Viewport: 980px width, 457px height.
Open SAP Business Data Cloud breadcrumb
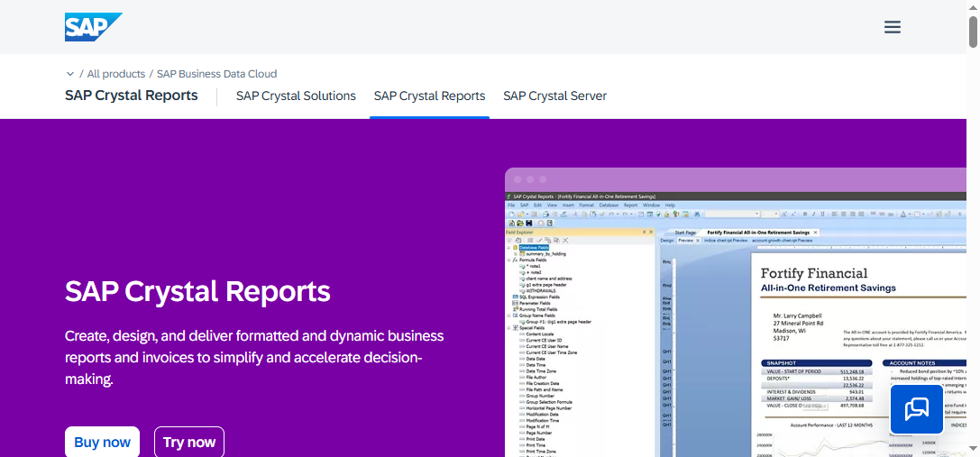coord(217,74)
